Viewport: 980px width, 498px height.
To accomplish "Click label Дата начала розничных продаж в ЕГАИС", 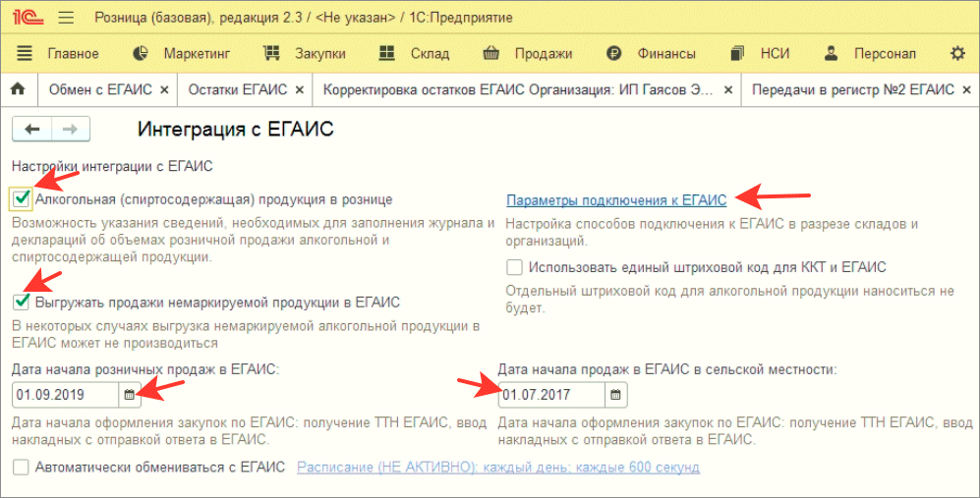I will (x=145, y=370).
